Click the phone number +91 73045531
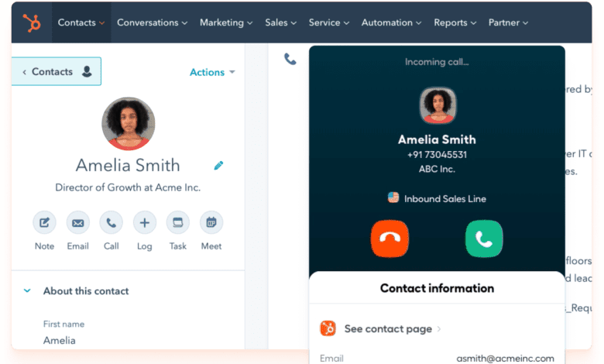 pyautogui.click(x=438, y=155)
